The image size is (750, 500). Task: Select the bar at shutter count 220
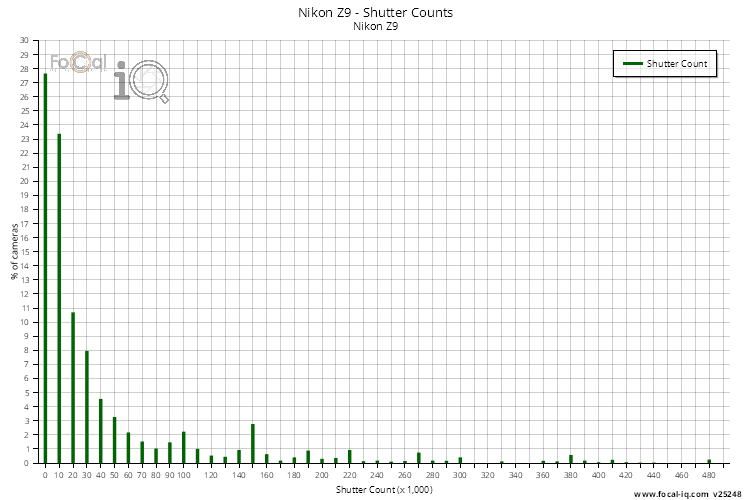[x=350, y=456]
